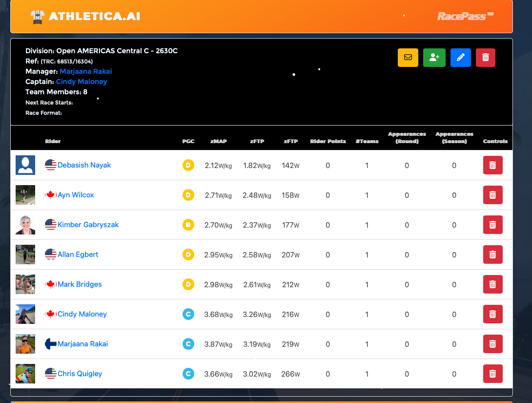The image size is (532, 403).
Task: Click the US flag next to Debasish Nayak
Action: 51,165
